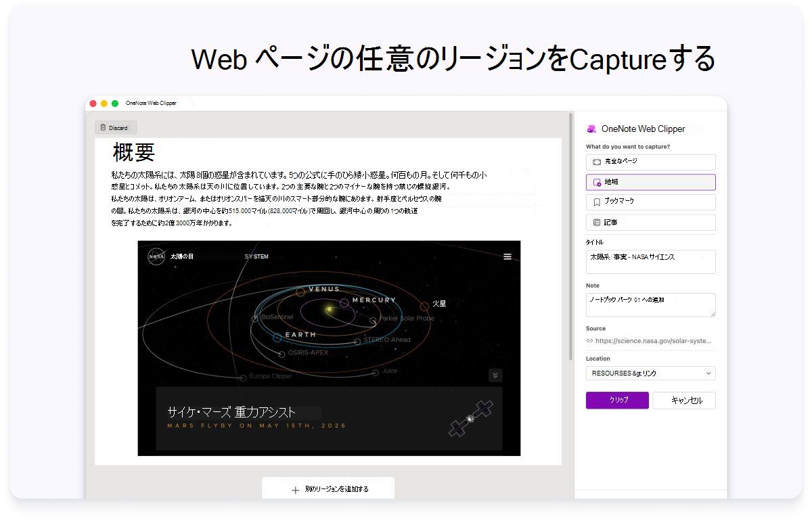This screenshot has width=812, height=521.
Task: Click the STEREO Ahead label
Action: pos(387,340)
